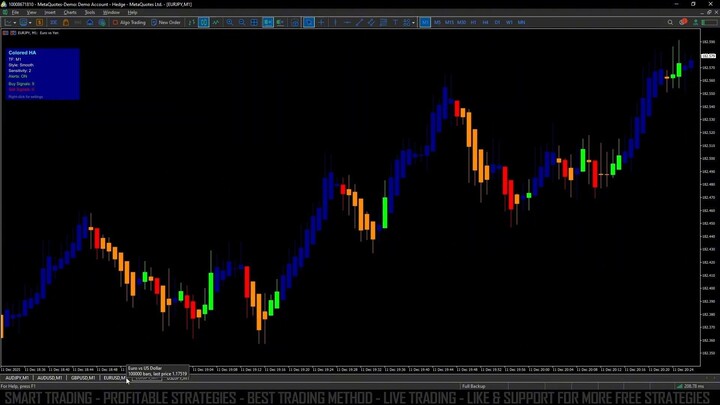Switch to M15 timeframe
The height and width of the screenshot is (405, 720).
(449, 22)
